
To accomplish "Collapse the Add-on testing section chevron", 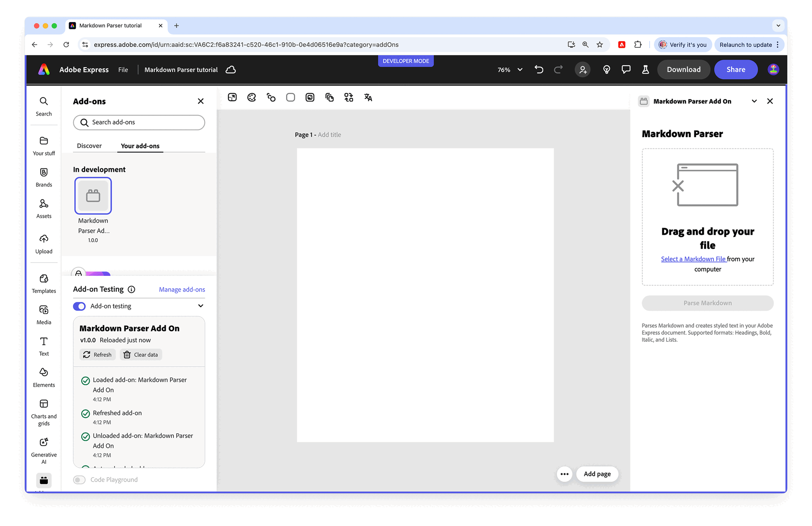I will click(x=201, y=306).
